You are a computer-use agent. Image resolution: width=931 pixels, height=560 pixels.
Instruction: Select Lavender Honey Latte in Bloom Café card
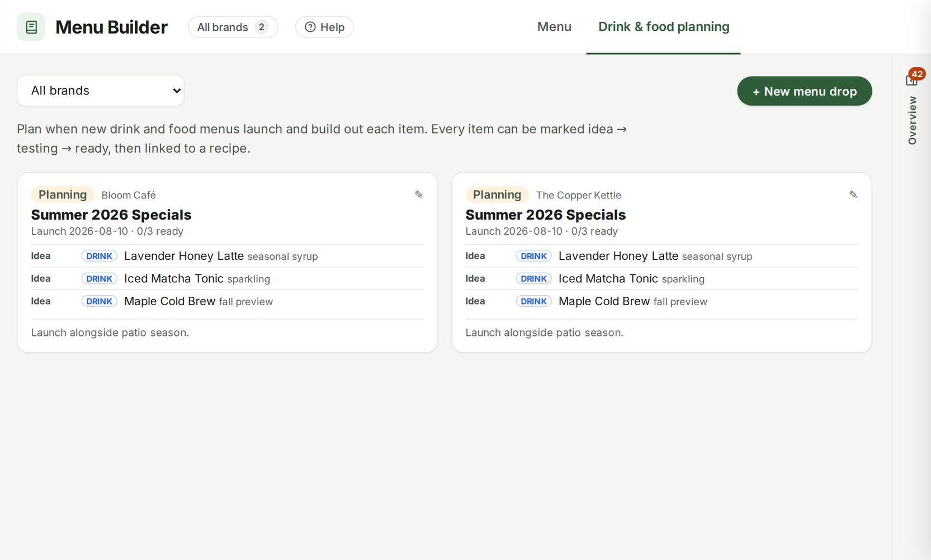[x=184, y=256]
